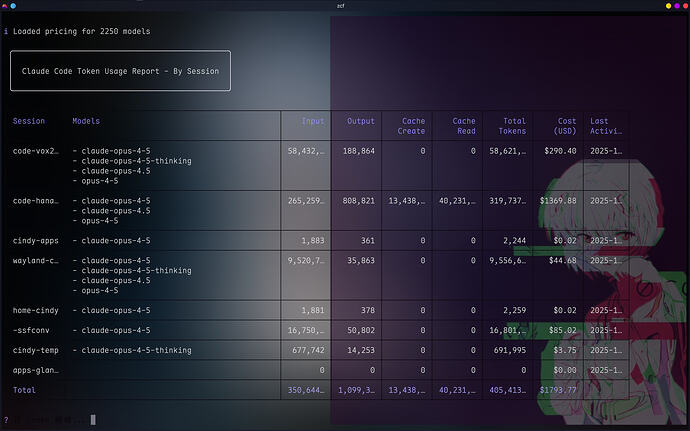Click 'claude-opus-4-5-thinking' in cindy-temp row

point(136,350)
